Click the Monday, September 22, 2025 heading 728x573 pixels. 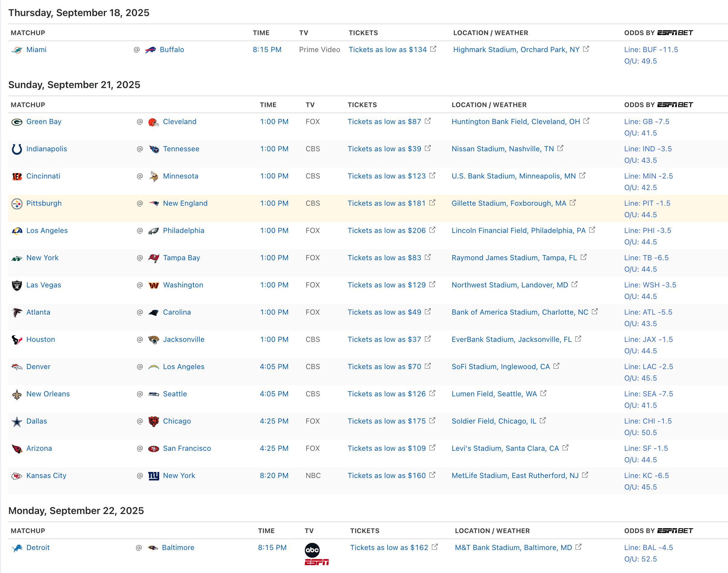pyautogui.click(x=76, y=511)
